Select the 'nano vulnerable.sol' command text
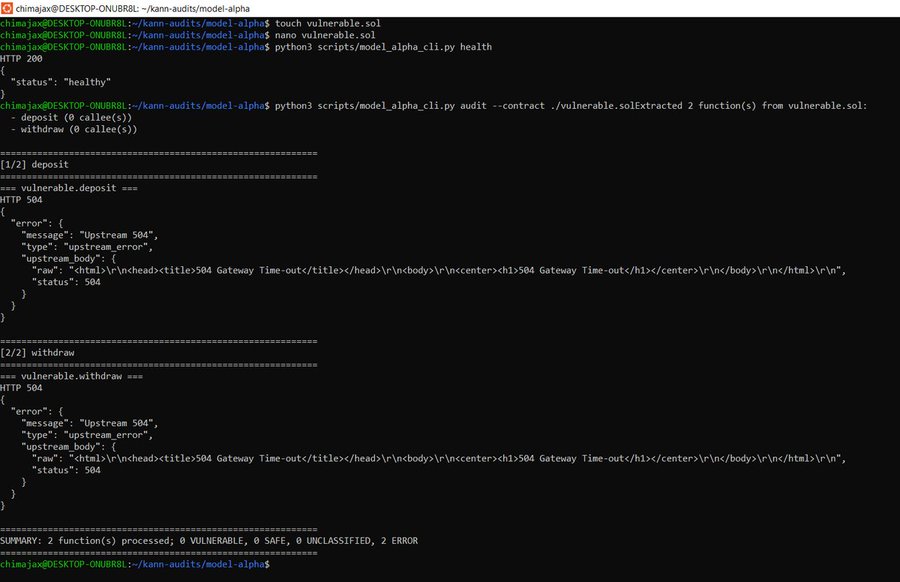900x582 pixels. tap(325, 35)
